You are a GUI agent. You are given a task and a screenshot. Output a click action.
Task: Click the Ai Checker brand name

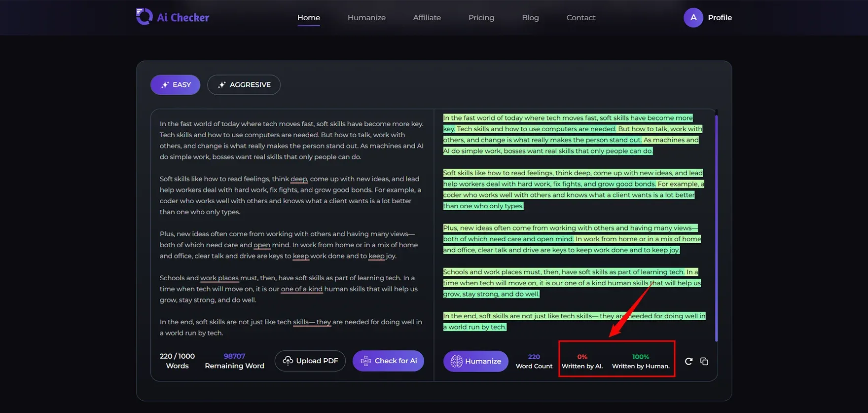183,18
